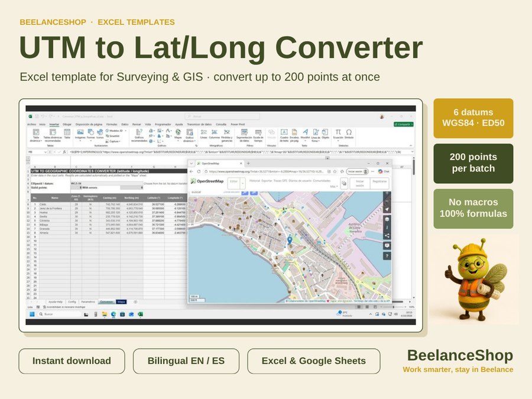Switch to the Disposición de página tab
This screenshot has height=399, width=532.
(89, 125)
